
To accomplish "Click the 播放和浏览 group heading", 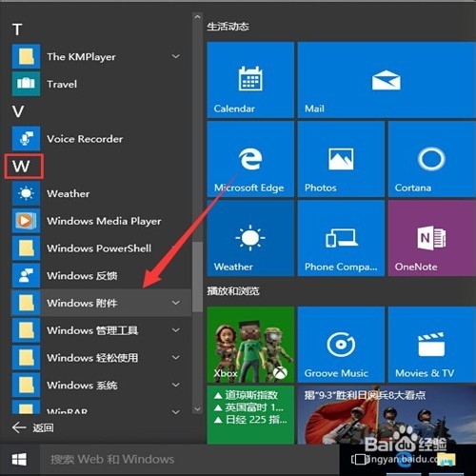I will (233, 291).
